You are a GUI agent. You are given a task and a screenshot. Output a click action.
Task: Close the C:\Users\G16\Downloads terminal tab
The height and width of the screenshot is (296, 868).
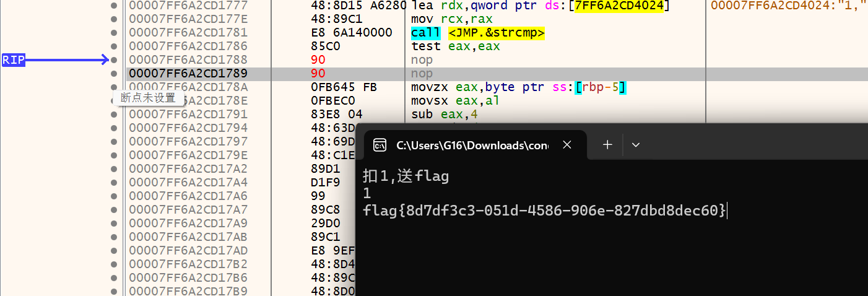(566, 145)
